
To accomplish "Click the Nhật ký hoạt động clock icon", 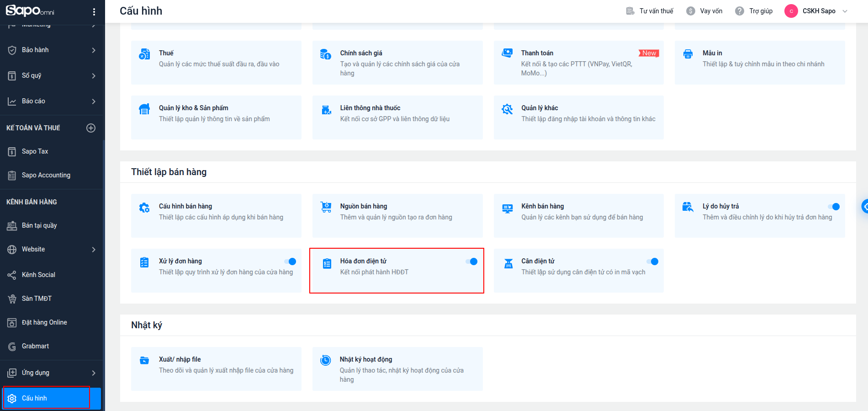I will point(325,360).
